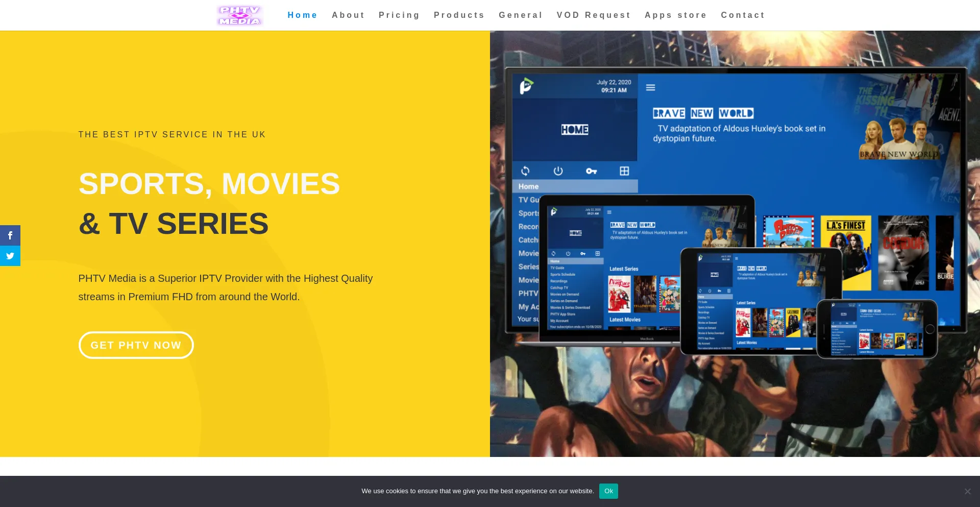
Task: Go to Apps store page
Action: (676, 15)
